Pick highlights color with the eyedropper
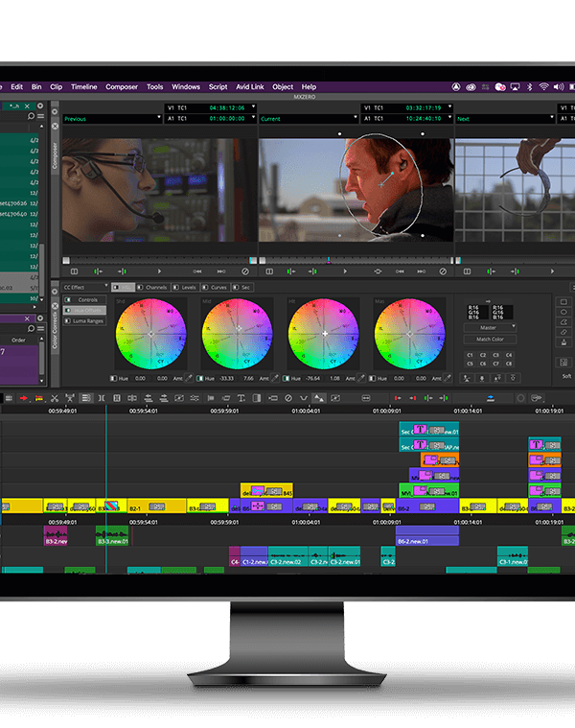 click(x=361, y=379)
